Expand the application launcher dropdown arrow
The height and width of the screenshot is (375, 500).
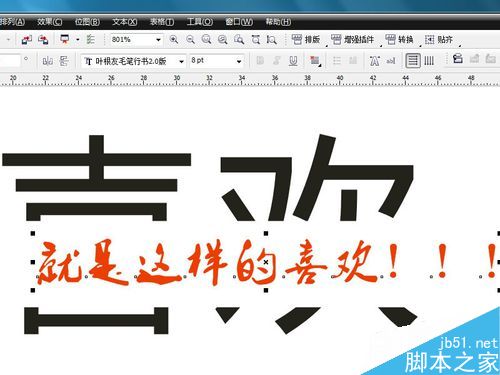click(77, 40)
